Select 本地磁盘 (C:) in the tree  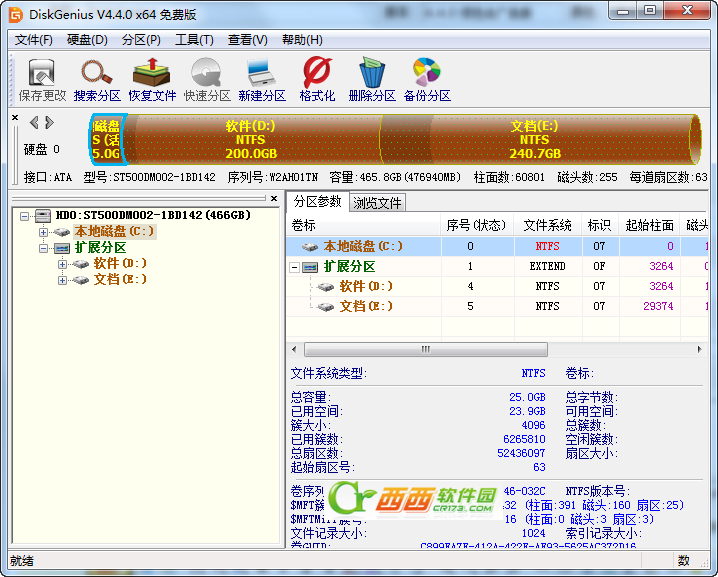tap(114, 232)
